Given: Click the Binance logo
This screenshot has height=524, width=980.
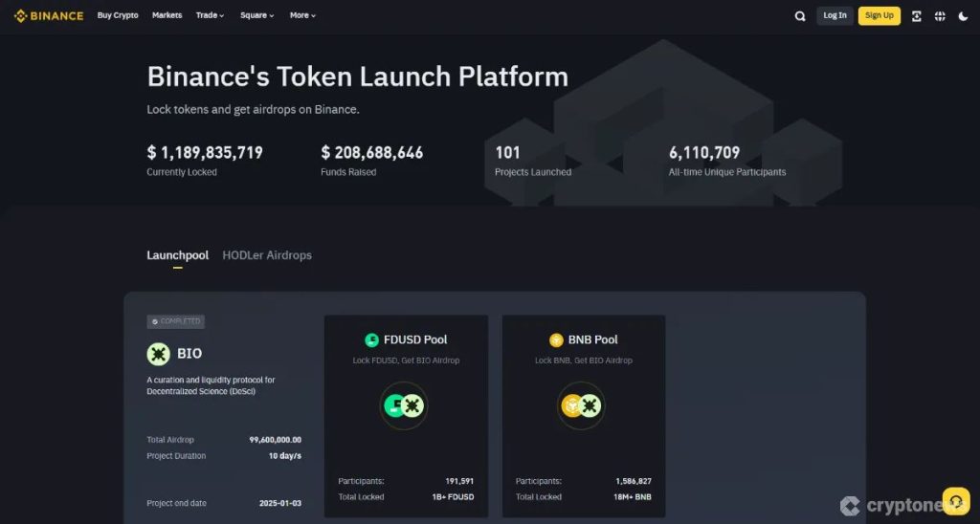Looking at the screenshot, I should click(x=49, y=15).
